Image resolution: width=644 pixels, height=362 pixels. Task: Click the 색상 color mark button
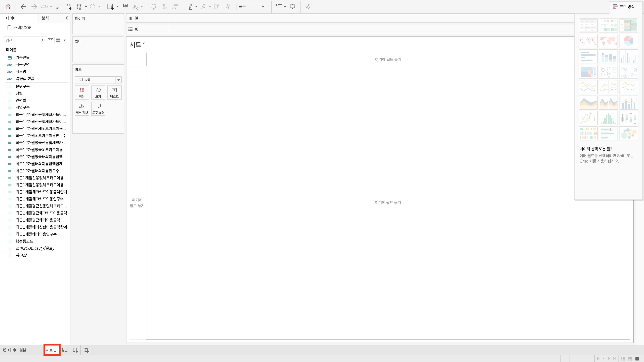tap(82, 93)
